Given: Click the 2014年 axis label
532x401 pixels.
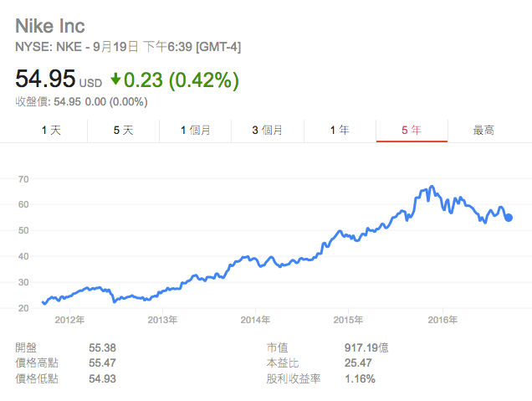Looking at the screenshot, I should [255, 320].
